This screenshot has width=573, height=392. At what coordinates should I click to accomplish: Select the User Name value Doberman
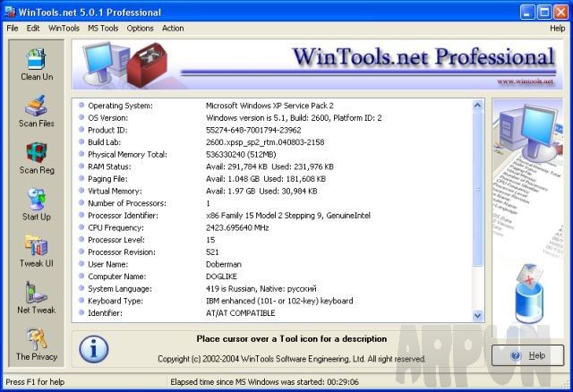pos(224,264)
